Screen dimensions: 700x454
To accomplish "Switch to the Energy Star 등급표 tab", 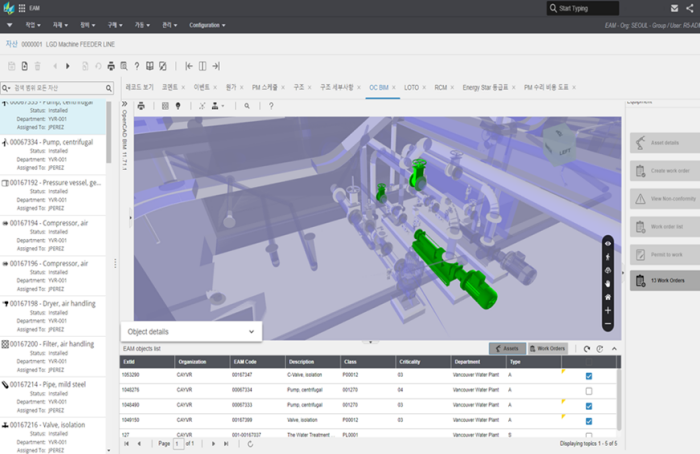I will point(485,87).
